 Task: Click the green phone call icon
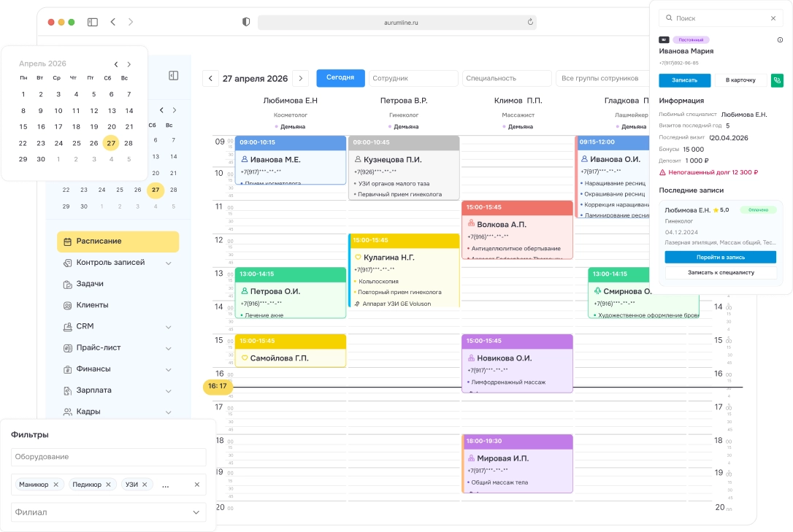777,80
